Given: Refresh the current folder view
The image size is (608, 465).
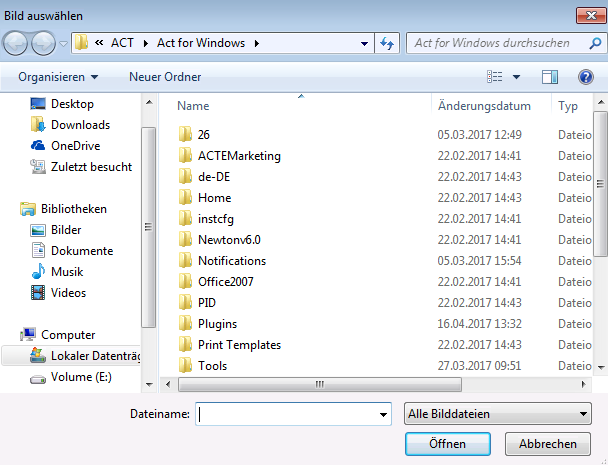Looking at the screenshot, I should [387, 43].
